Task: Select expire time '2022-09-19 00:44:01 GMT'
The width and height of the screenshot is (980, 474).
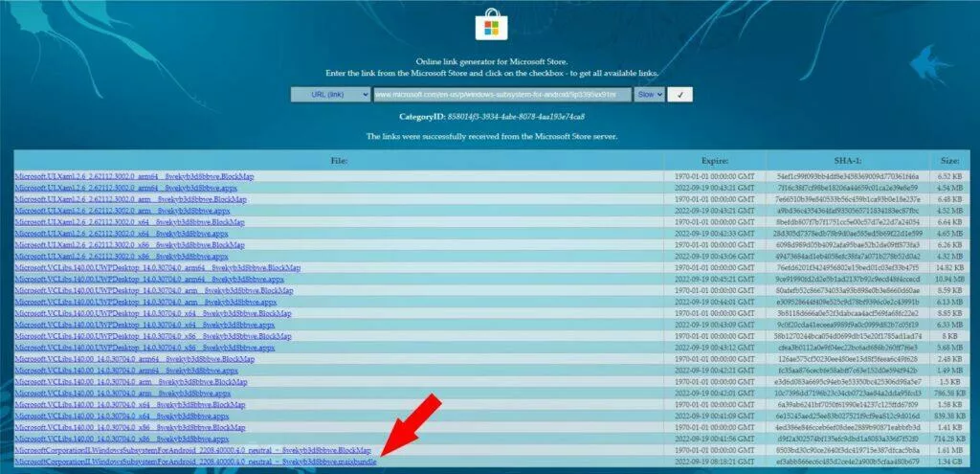Action: tap(714, 302)
